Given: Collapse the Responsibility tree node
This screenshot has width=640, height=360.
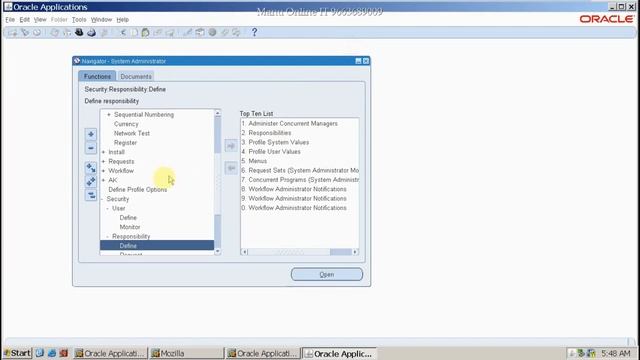Looking at the screenshot, I should point(108,237).
